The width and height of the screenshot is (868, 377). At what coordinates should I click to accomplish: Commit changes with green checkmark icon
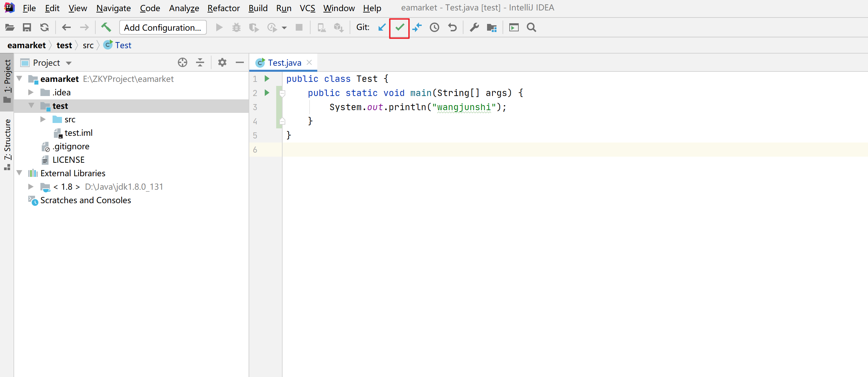pyautogui.click(x=399, y=27)
